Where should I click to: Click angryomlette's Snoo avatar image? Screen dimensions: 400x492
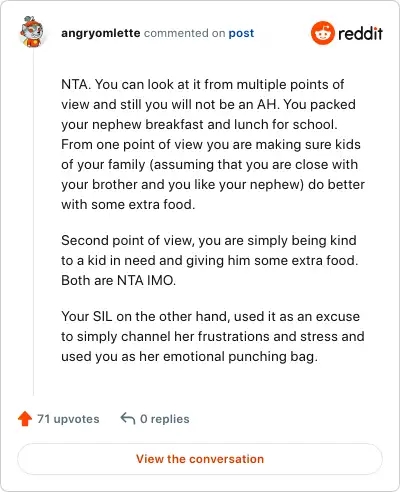[x=32, y=32]
